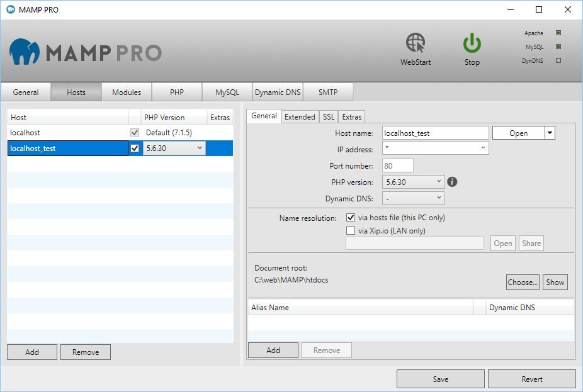Switch to the Hosts main tab
The width and height of the screenshot is (583, 392).
click(x=76, y=92)
